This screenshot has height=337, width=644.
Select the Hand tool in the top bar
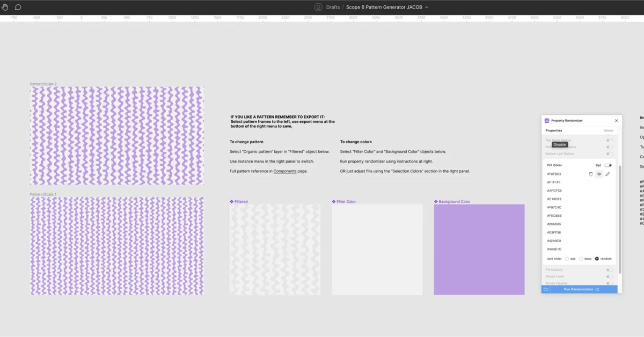[5, 7]
